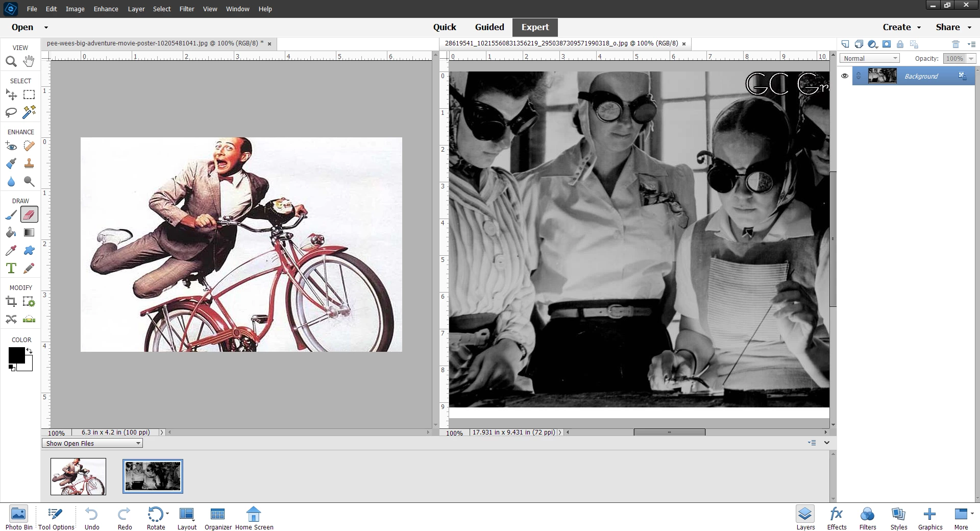Select the Custom Shape tool
This screenshot has width=980, height=531.
(x=29, y=250)
